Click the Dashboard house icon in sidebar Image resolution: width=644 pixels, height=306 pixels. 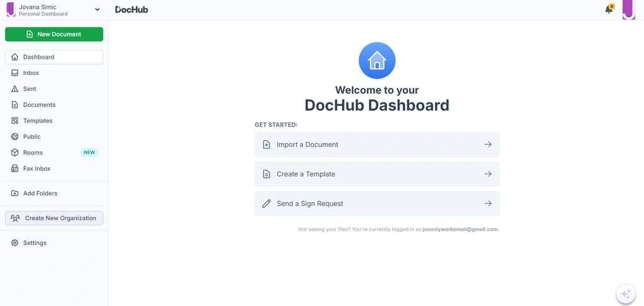15,57
